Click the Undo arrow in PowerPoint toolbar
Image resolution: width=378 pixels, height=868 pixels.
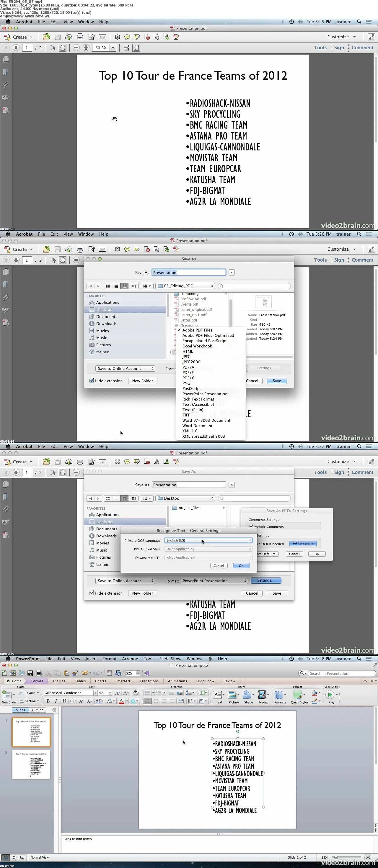click(x=84, y=673)
